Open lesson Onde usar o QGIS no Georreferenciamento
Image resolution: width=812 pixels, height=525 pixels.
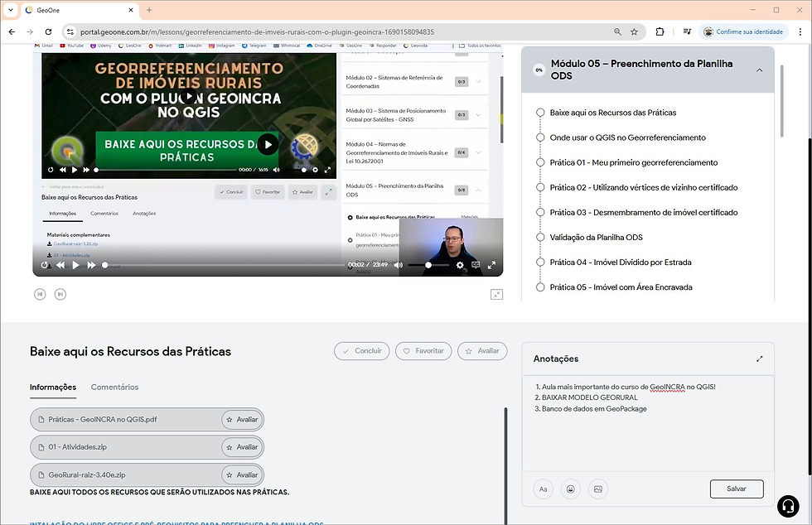click(628, 137)
